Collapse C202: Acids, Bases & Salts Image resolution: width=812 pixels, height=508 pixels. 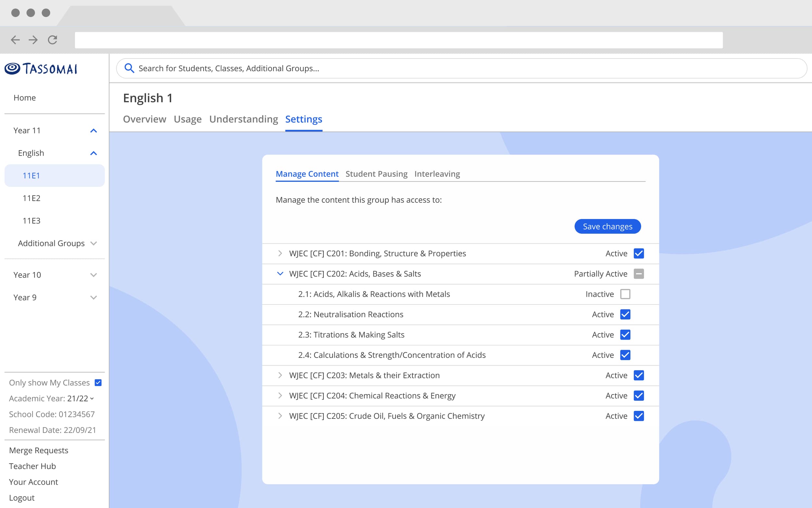click(x=280, y=273)
